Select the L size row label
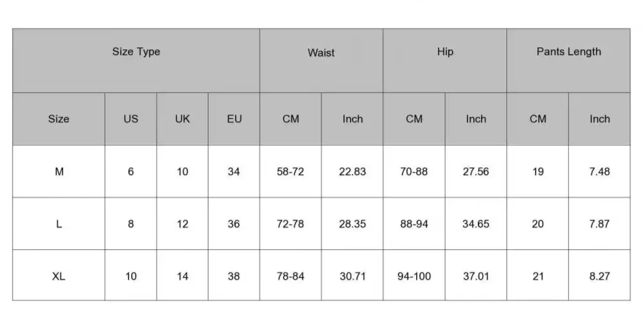 click(58, 224)
